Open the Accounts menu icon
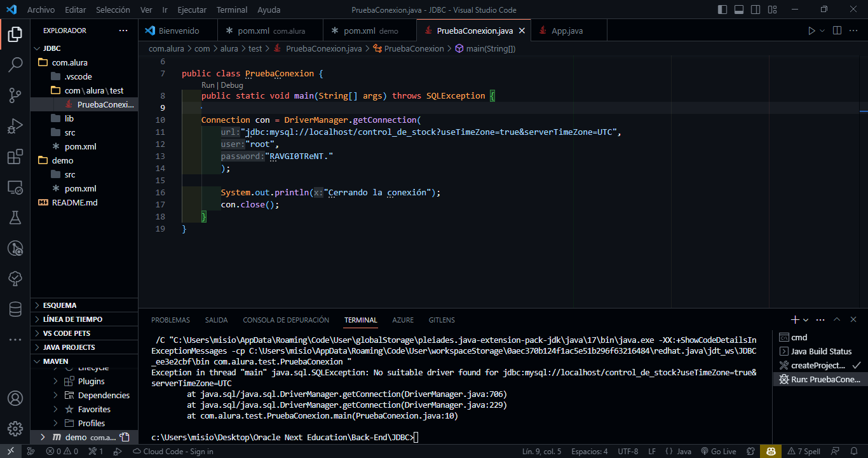This screenshot has width=868, height=458. click(15, 399)
